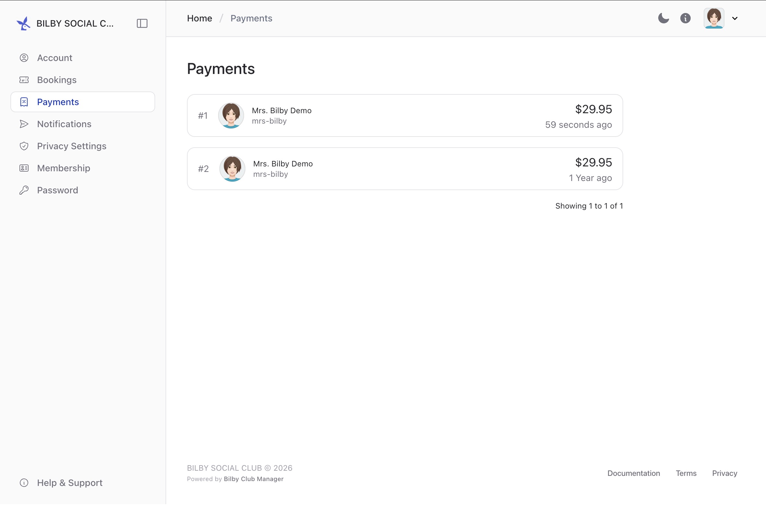The image size is (766, 532).
Task: Click the Privacy Settings shield icon
Action: point(24,146)
